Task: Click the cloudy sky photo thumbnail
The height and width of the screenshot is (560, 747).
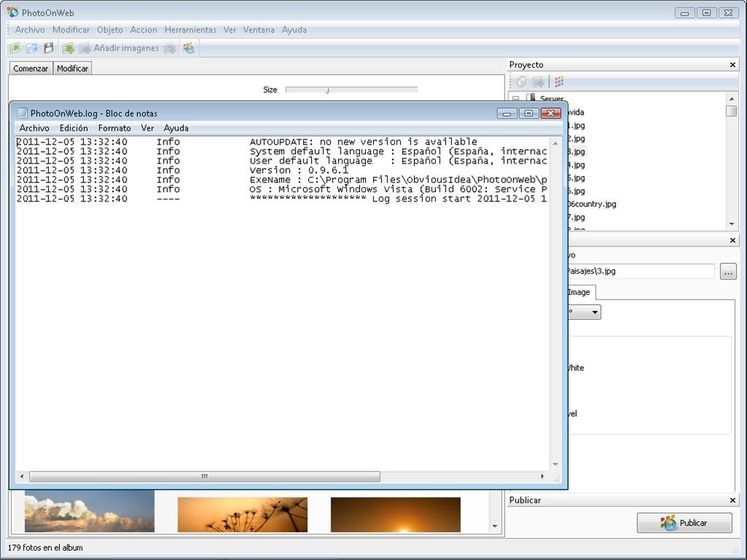Action: pyautogui.click(x=90, y=511)
